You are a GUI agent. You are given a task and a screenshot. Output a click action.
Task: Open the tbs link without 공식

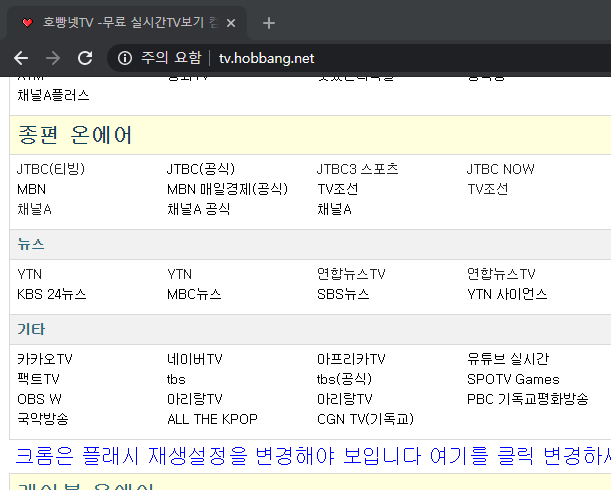[x=176, y=379]
